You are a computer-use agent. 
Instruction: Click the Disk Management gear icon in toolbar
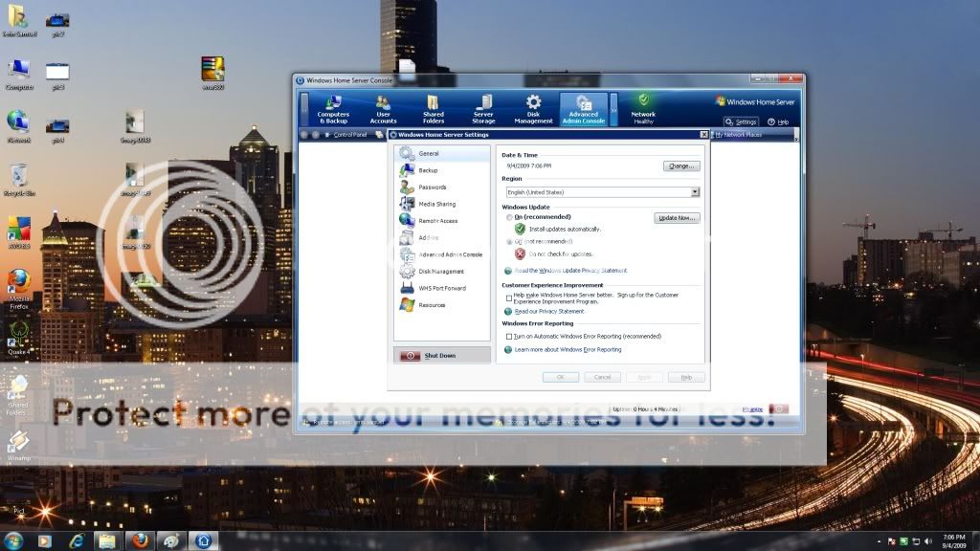tap(533, 102)
